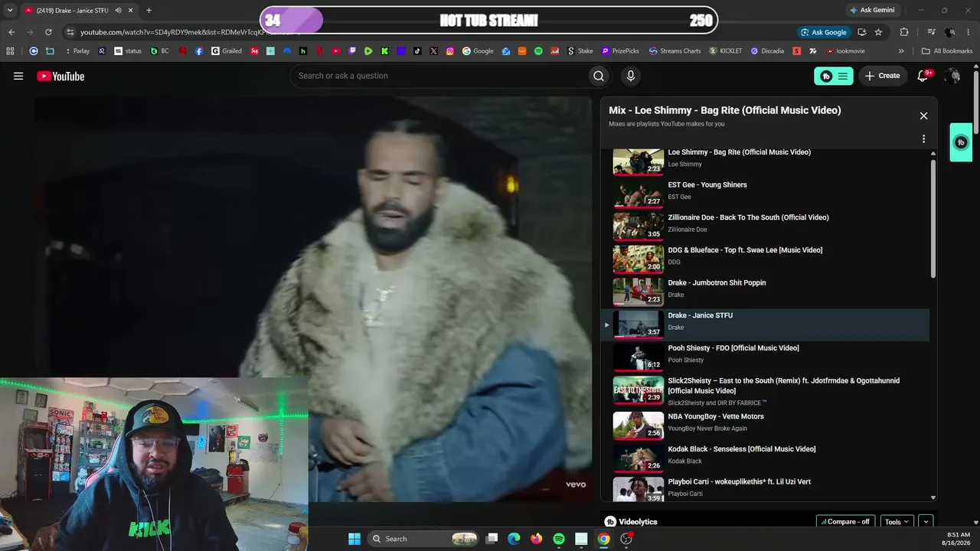Viewport: 980px width, 551px height.
Task: Click the Windows taskbar search box
Action: click(423, 539)
